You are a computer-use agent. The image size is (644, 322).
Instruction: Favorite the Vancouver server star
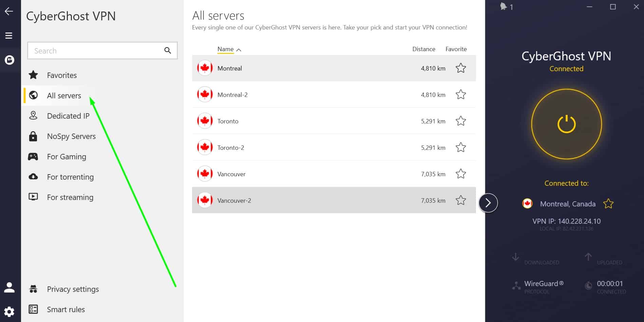461,174
